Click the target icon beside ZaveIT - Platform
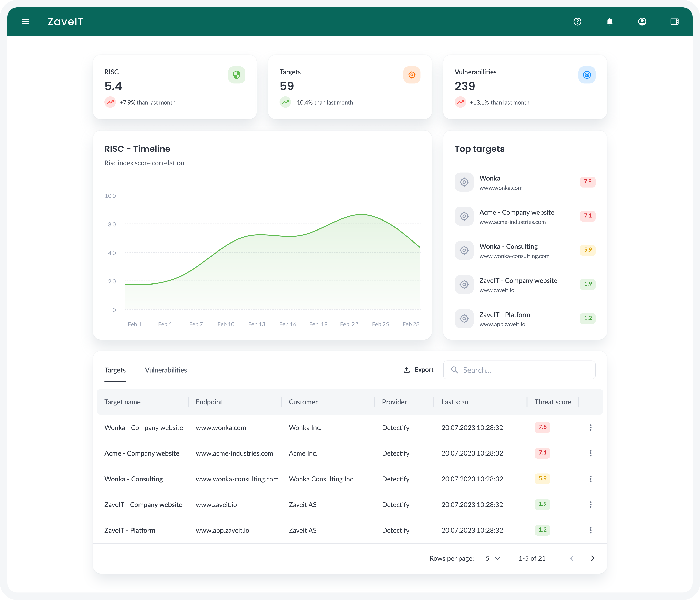Screen dimensions: 700x600 [464, 318]
